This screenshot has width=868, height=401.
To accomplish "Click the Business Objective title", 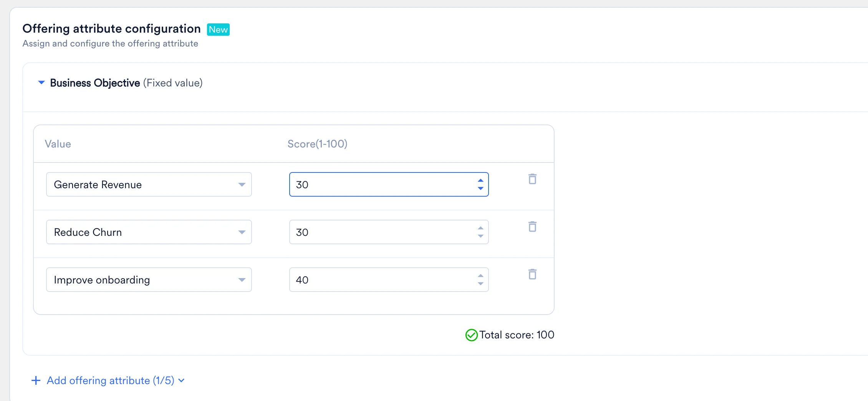I will coord(95,83).
